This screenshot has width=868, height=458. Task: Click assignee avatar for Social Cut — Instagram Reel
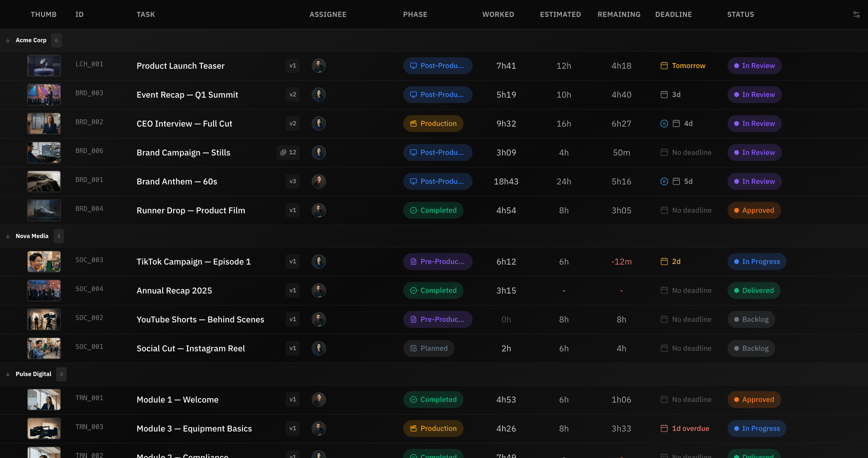click(x=319, y=348)
